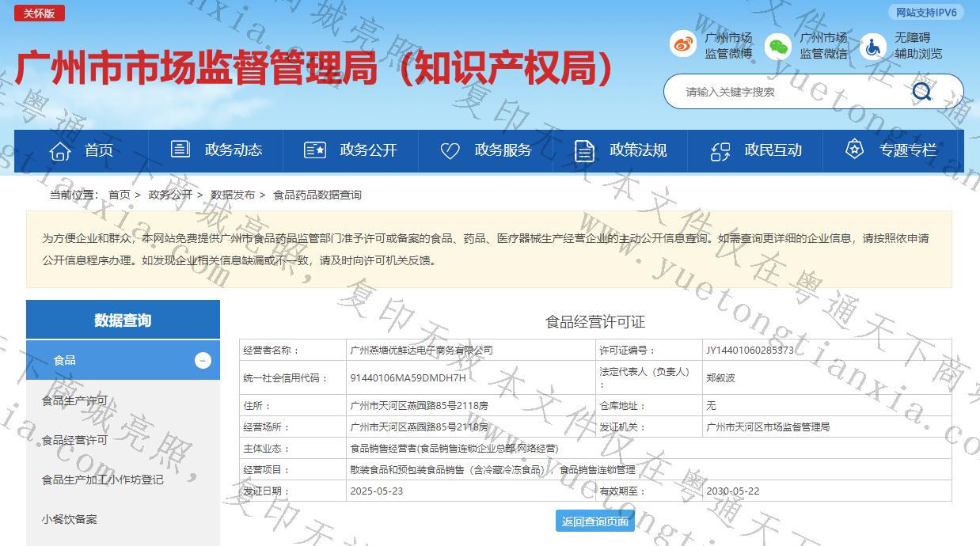This screenshot has height=546, width=980.
Task: Select 食品生产加工小作坊登记 in the sidebar
Action: pos(102,480)
